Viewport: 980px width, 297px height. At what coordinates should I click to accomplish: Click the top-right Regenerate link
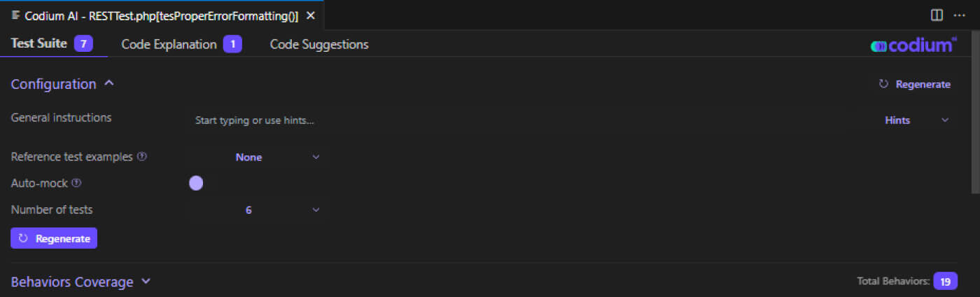(x=915, y=84)
